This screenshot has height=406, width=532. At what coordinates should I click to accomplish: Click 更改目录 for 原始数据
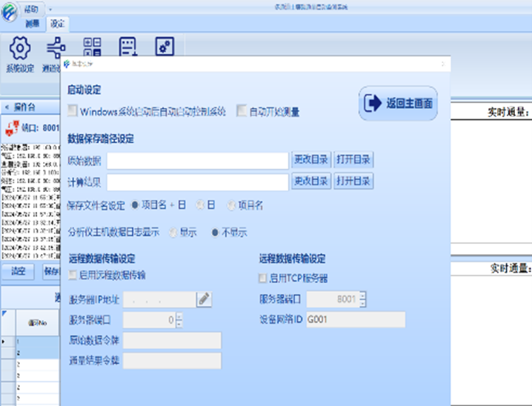[311, 159]
